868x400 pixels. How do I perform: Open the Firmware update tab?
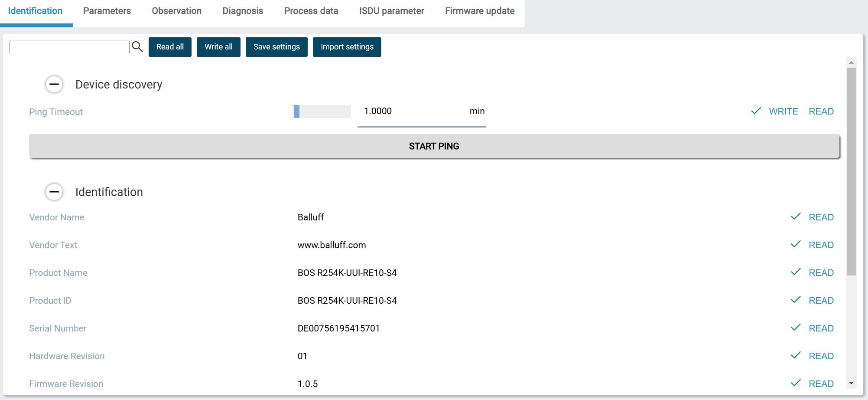coord(480,11)
